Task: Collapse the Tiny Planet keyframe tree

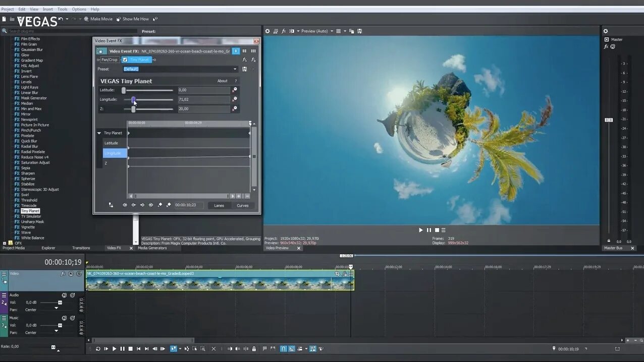Action: tap(99, 133)
